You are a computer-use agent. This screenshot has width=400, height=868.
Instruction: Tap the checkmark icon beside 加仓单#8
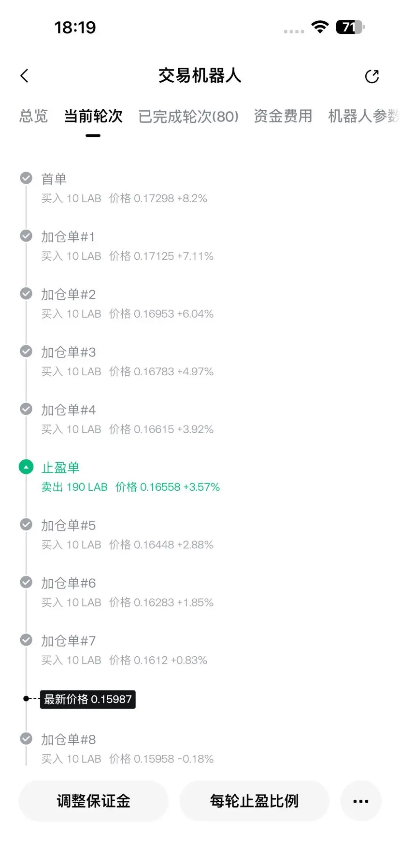point(26,739)
